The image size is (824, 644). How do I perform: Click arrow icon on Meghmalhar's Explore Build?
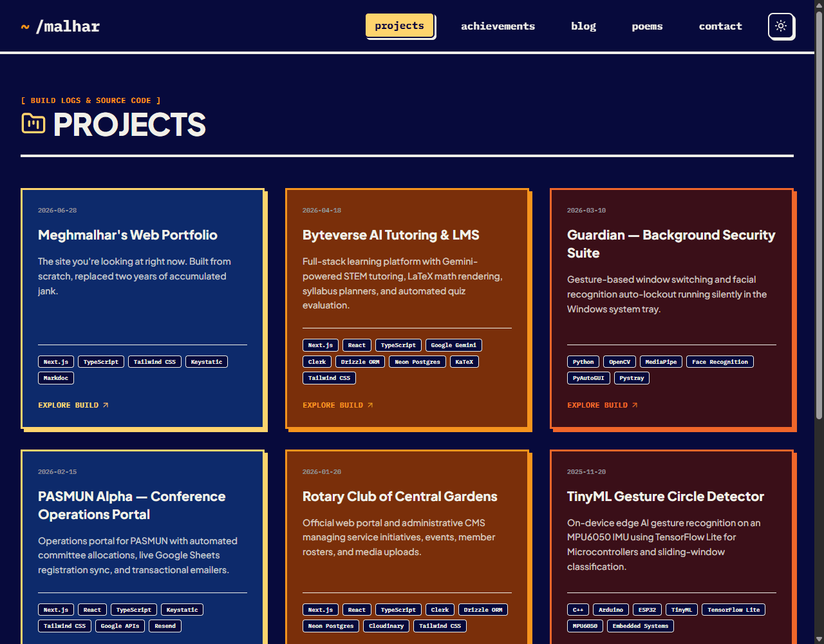(x=106, y=405)
